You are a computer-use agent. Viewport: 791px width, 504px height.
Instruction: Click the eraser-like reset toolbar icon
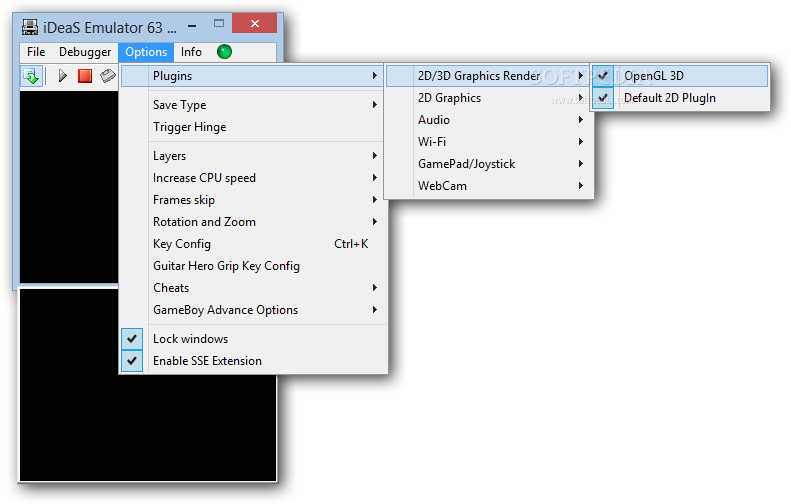tap(107, 76)
